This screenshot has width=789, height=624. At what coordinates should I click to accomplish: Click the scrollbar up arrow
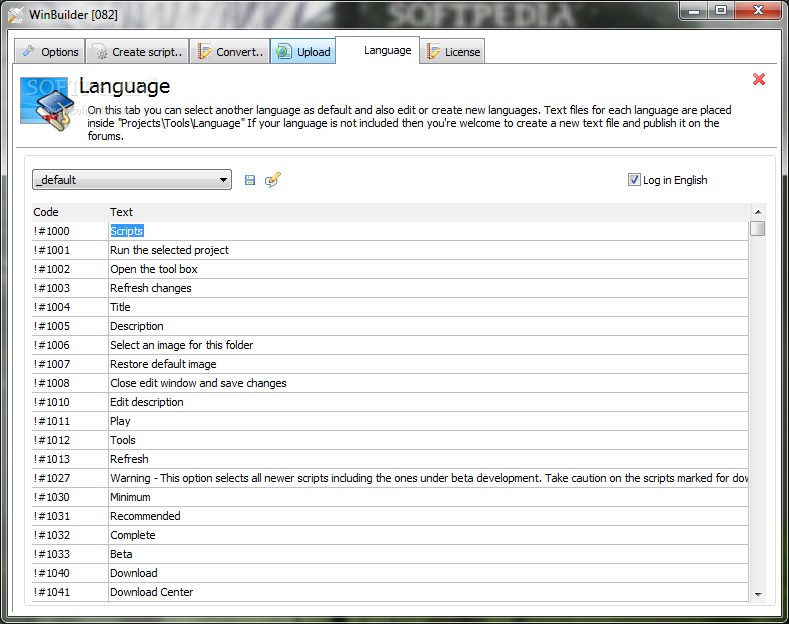pos(758,212)
